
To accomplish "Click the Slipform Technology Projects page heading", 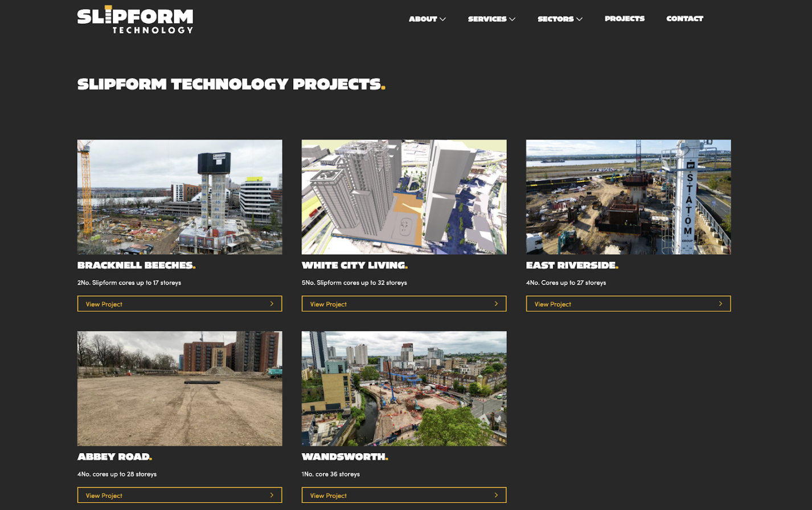I will pos(232,84).
